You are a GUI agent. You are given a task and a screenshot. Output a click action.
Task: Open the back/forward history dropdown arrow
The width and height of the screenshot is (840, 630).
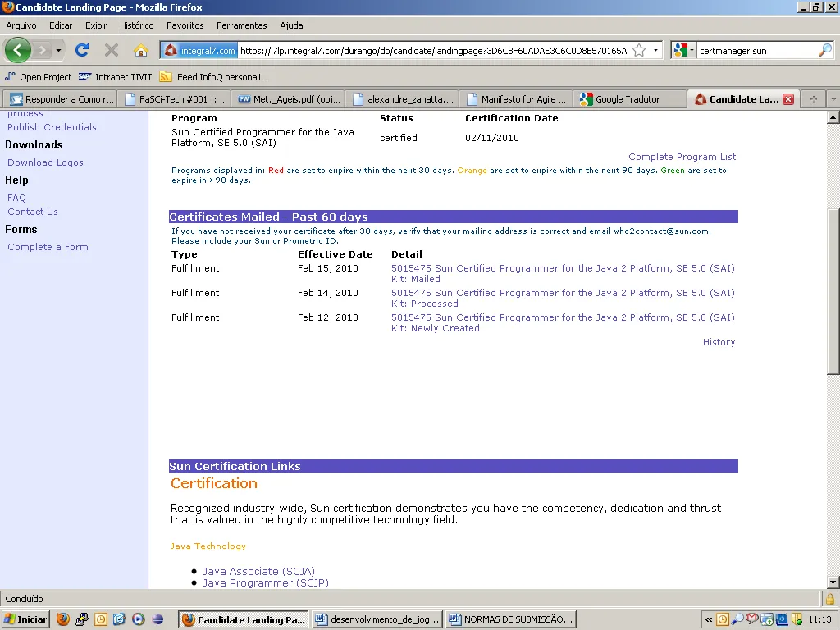pyautogui.click(x=58, y=51)
